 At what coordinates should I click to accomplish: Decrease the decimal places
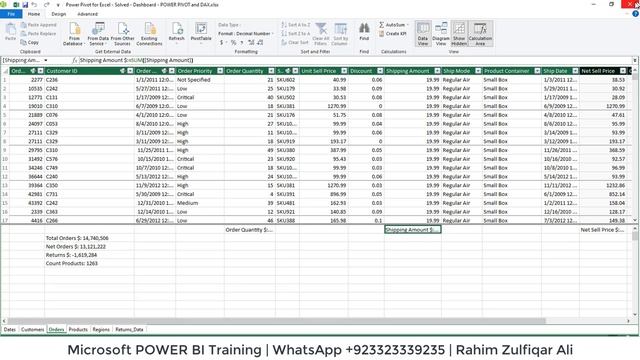(x=260, y=42)
